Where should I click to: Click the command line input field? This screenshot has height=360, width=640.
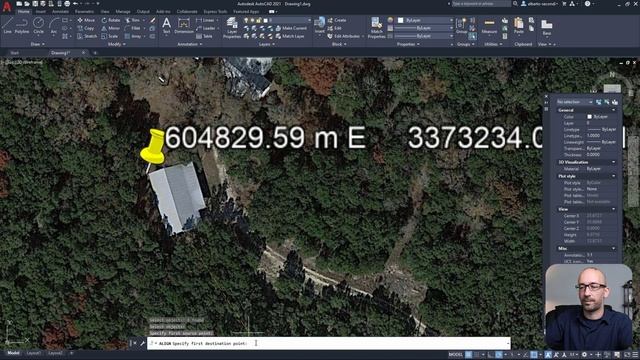click(329, 343)
